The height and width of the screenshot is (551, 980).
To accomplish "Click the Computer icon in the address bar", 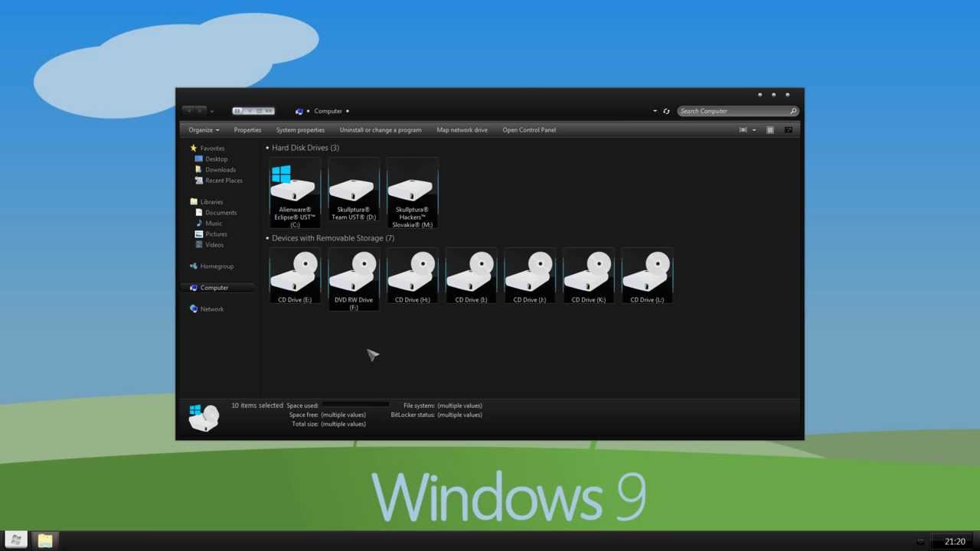I will pos(299,111).
